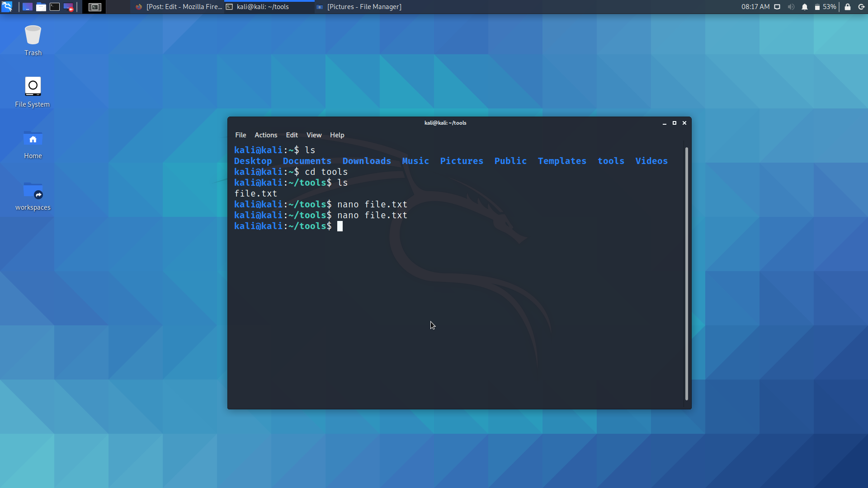Image resolution: width=868 pixels, height=488 pixels.
Task: Click the terminal window scrollbar
Action: [686, 271]
